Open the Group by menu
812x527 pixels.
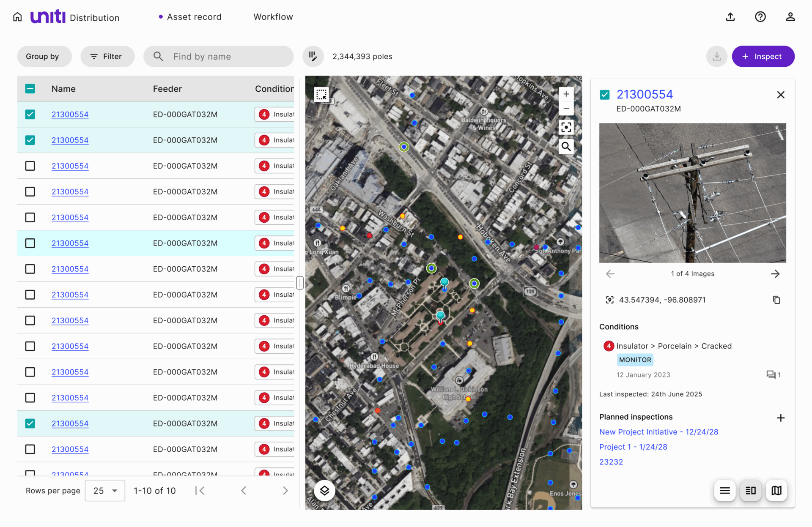tap(44, 57)
